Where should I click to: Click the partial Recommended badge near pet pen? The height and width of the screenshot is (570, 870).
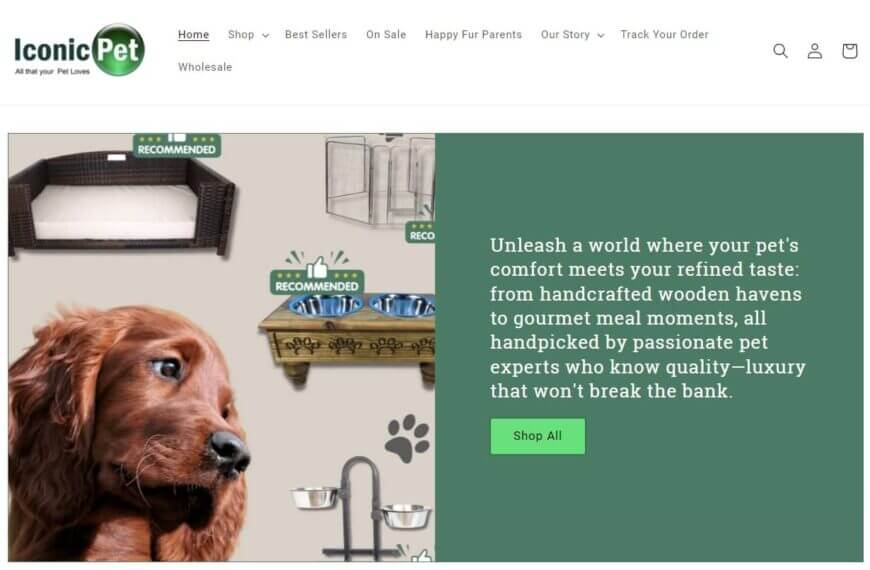click(x=421, y=232)
